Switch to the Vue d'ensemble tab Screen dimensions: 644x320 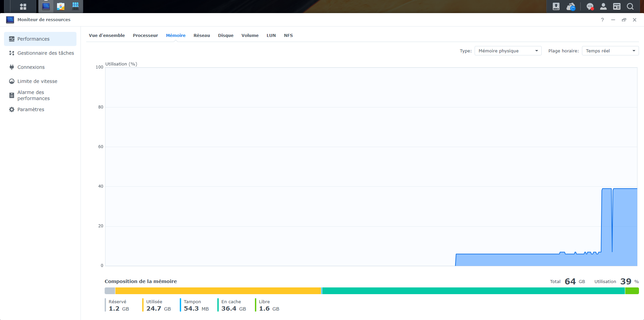tap(107, 35)
